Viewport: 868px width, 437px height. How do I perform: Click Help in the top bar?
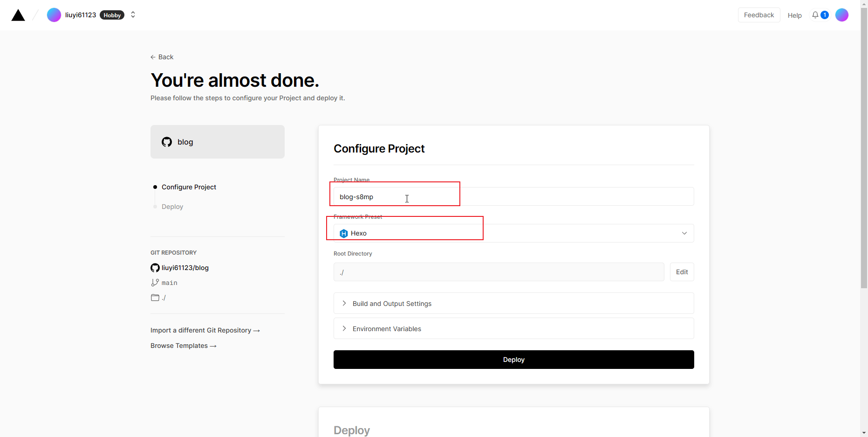point(794,15)
